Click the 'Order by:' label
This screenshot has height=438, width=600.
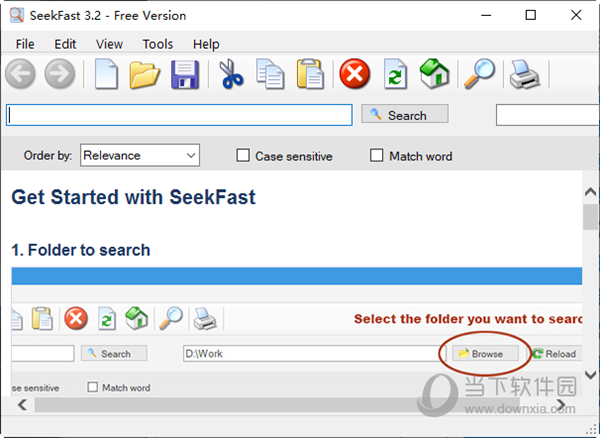coord(48,155)
